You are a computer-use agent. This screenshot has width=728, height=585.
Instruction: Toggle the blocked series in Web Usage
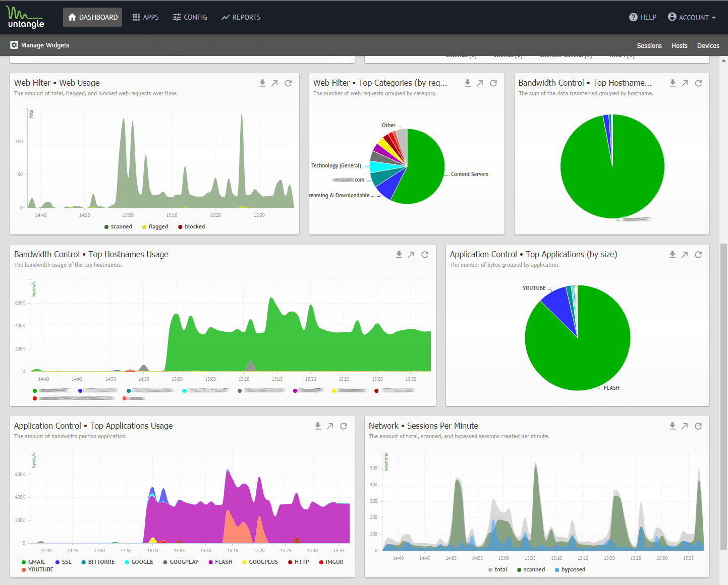click(191, 227)
